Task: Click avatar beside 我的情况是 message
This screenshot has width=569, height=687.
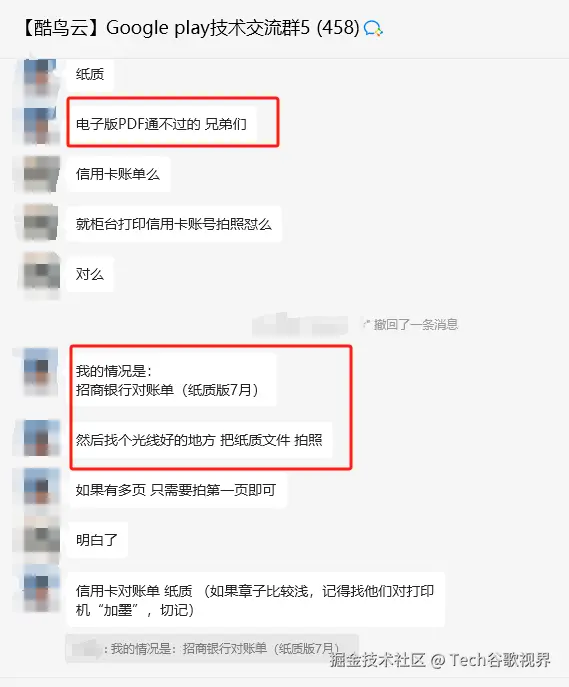Action: point(41,371)
